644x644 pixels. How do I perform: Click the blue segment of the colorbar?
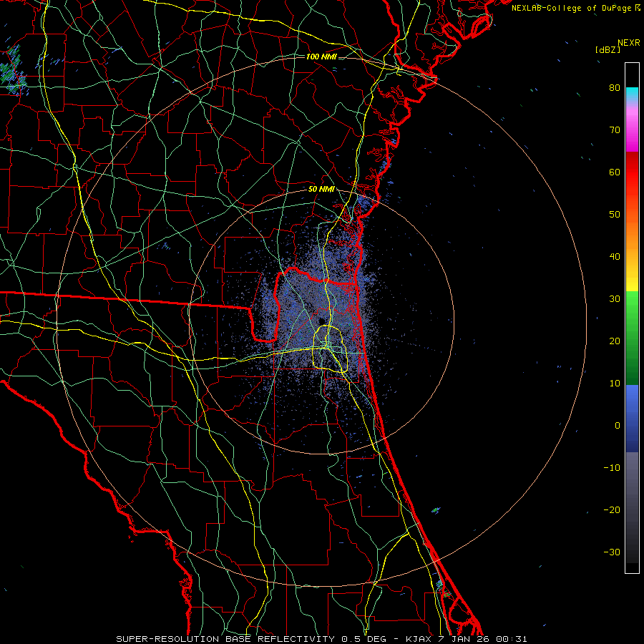632,418
